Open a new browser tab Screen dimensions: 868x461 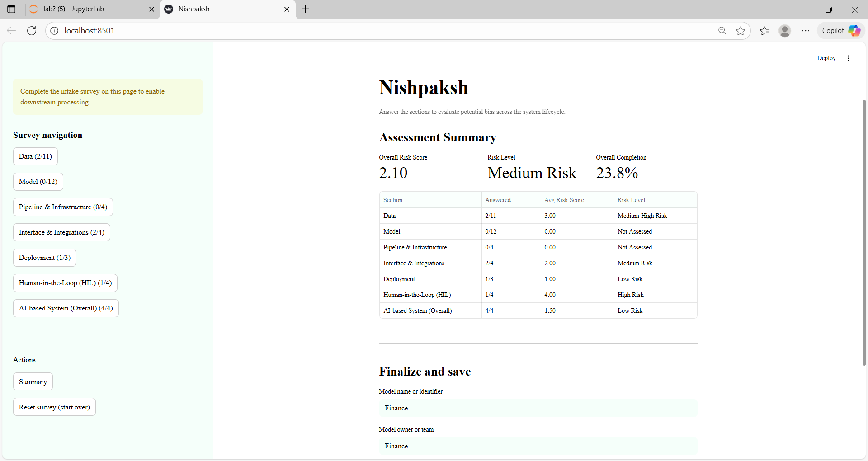pos(306,9)
